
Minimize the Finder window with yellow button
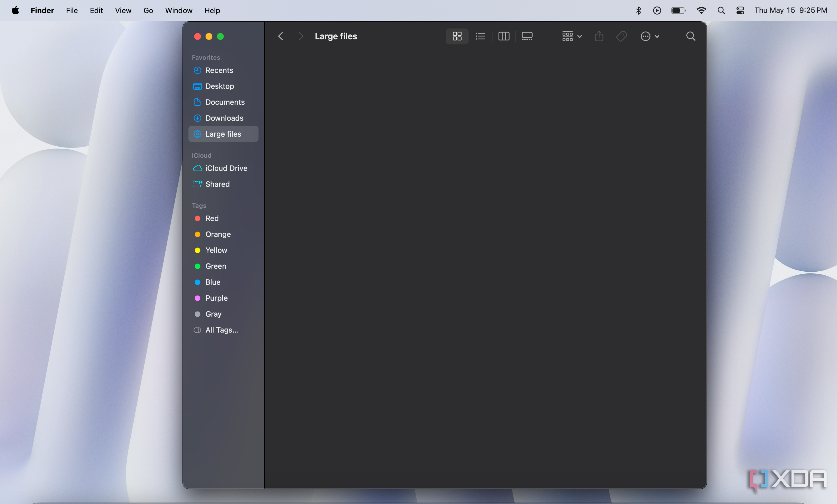pyautogui.click(x=209, y=36)
